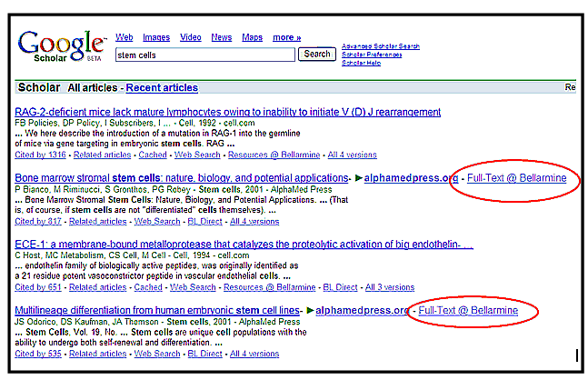Open Bone marrow stromal stem cells article

[x=182, y=178]
